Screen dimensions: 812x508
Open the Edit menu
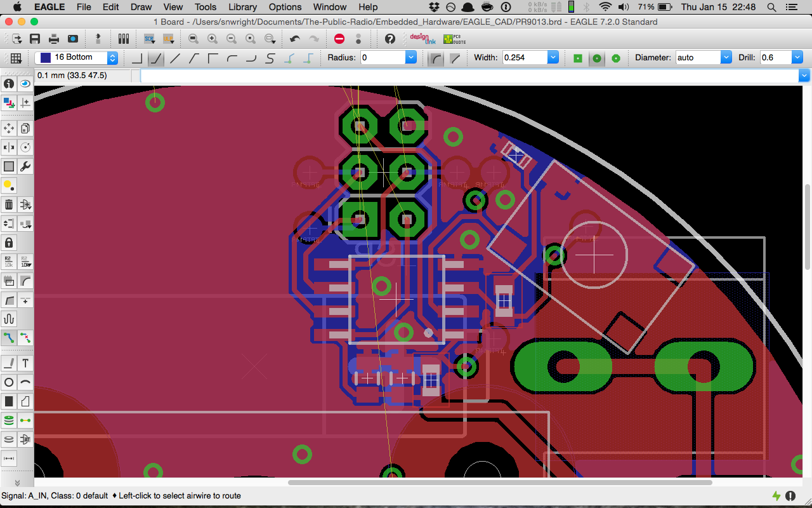pyautogui.click(x=111, y=7)
